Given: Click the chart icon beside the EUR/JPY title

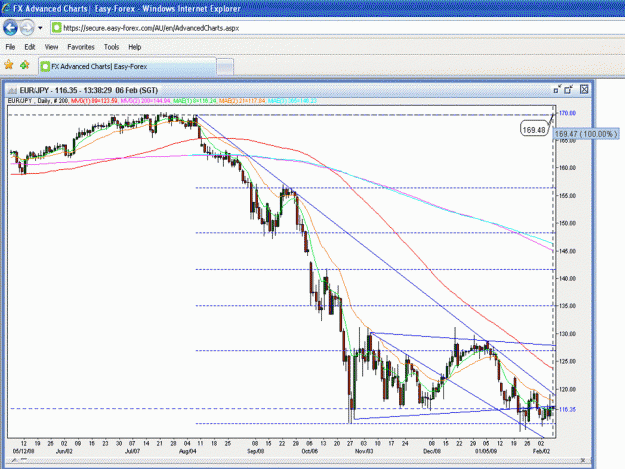Looking at the screenshot, I should [12, 90].
